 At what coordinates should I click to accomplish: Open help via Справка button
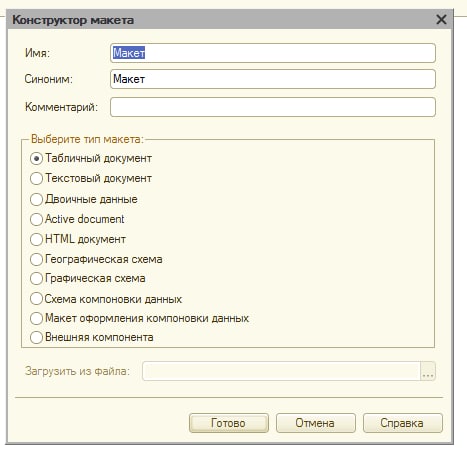click(403, 423)
